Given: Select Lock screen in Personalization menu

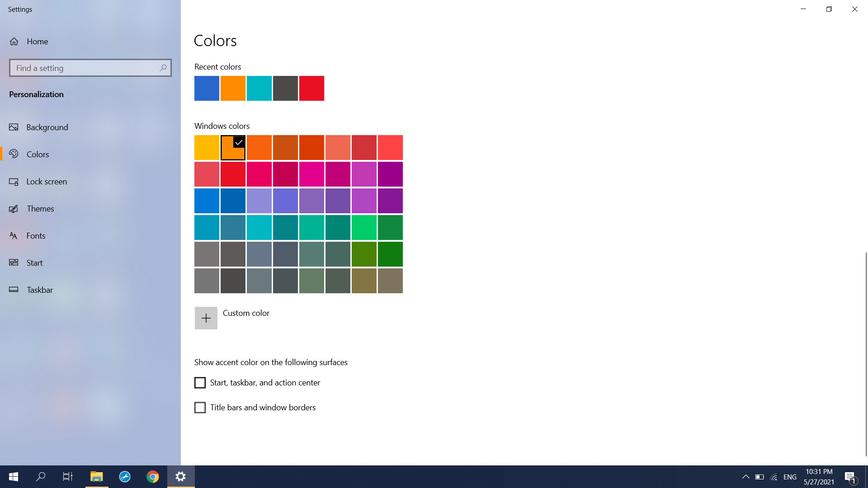Looking at the screenshot, I should pos(90,181).
